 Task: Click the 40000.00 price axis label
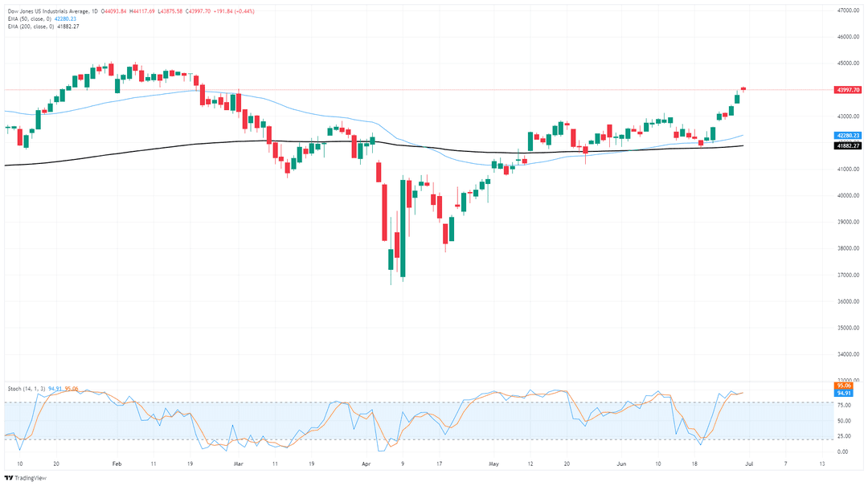(x=848, y=195)
